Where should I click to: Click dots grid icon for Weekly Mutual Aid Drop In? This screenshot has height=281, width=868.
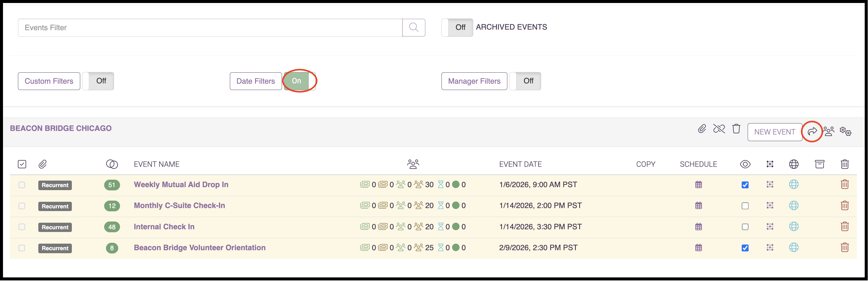point(770,185)
